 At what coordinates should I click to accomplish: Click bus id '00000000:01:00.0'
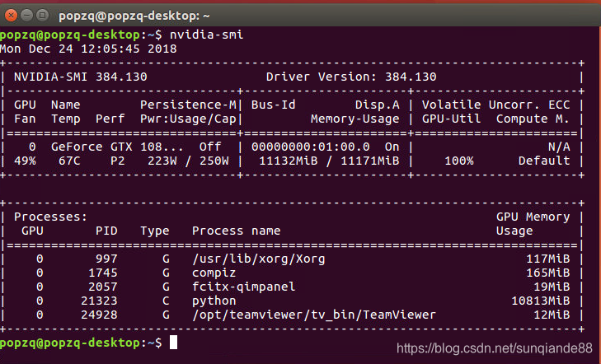tap(311, 147)
